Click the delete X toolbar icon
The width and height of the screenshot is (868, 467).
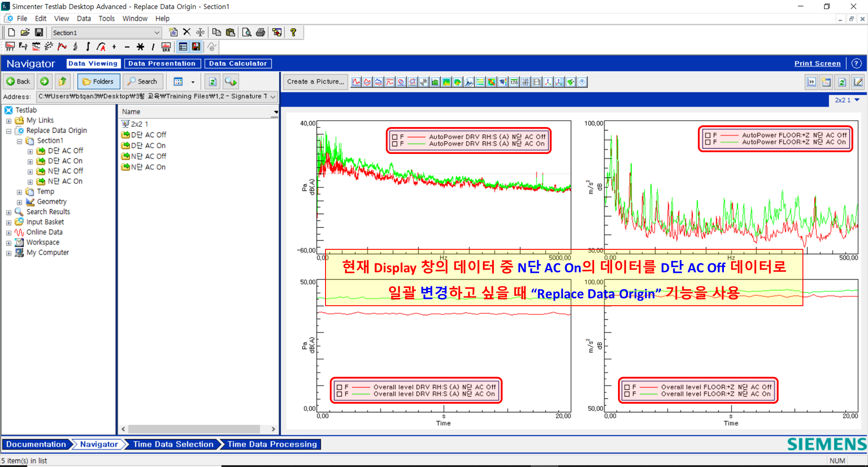point(187,32)
